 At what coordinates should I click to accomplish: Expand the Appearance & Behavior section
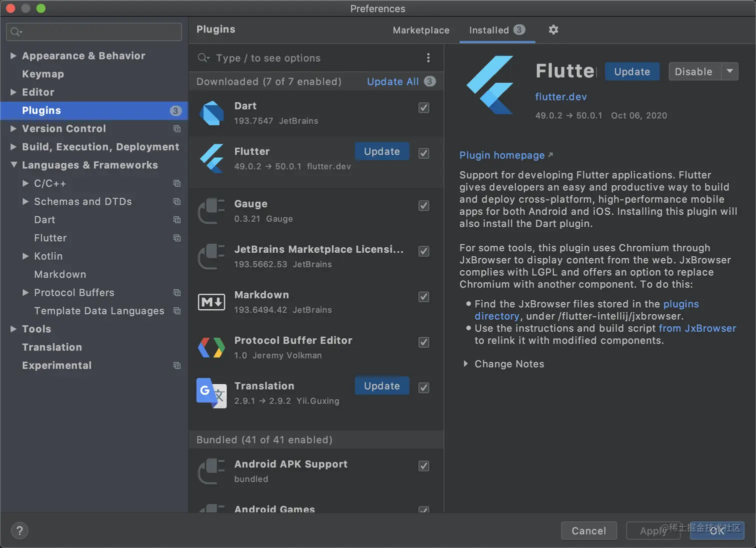tap(13, 56)
